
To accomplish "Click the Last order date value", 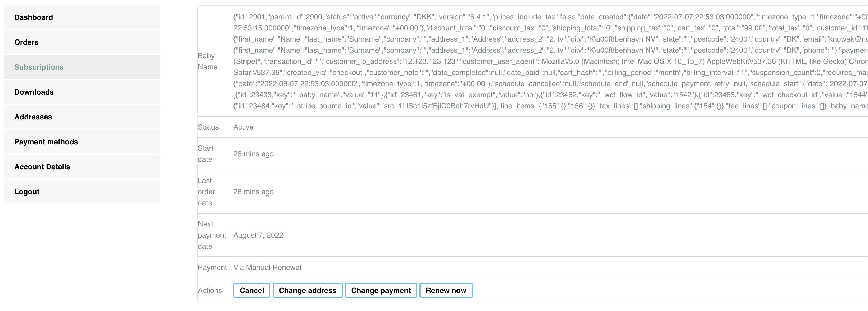I will coord(254,192).
